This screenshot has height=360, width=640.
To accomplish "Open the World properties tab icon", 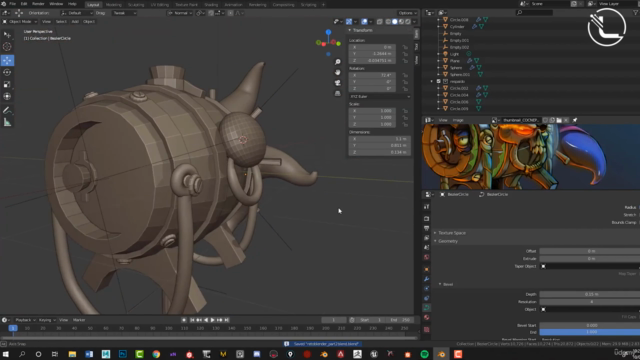I will tap(427, 257).
